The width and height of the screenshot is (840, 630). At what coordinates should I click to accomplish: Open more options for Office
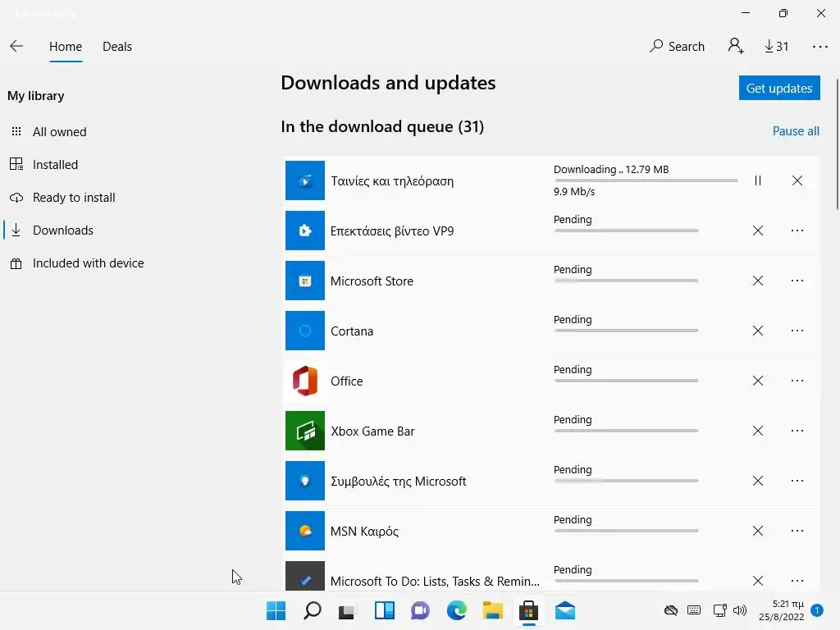pyautogui.click(x=797, y=381)
